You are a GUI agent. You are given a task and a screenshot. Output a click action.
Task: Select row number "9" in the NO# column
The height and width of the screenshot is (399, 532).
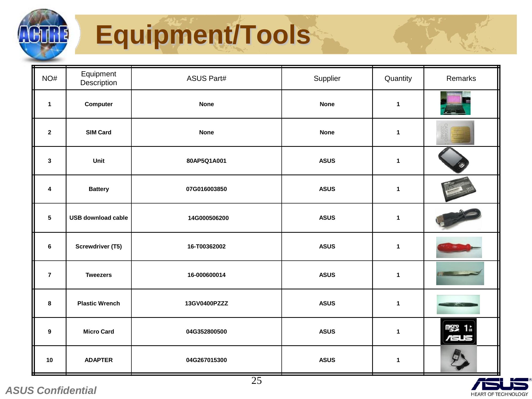(49, 332)
